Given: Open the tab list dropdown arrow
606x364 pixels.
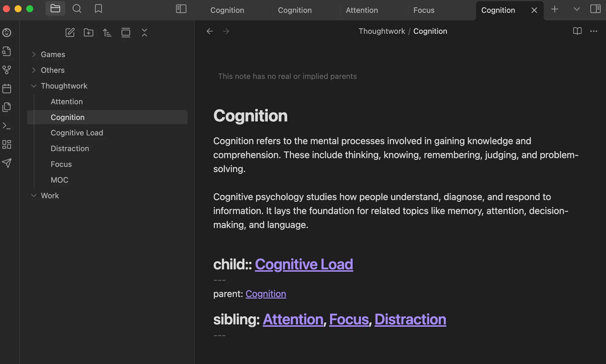Looking at the screenshot, I should point(577,9).
